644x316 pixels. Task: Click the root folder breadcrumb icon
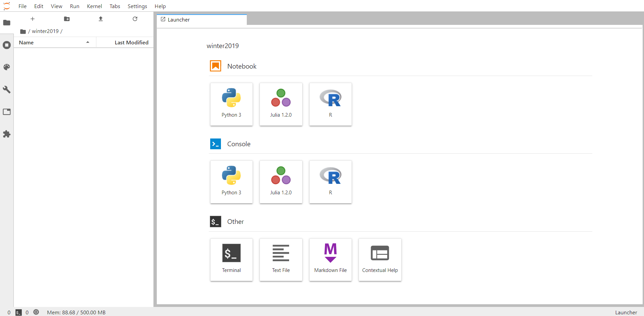click(x=23, y=31)
